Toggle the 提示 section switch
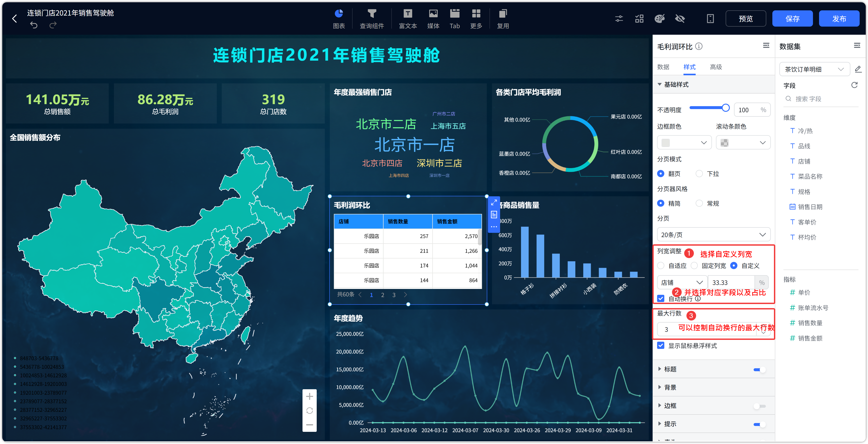Image resolution: width=868 pixels, height=444 pixels. tap(759, 424)
